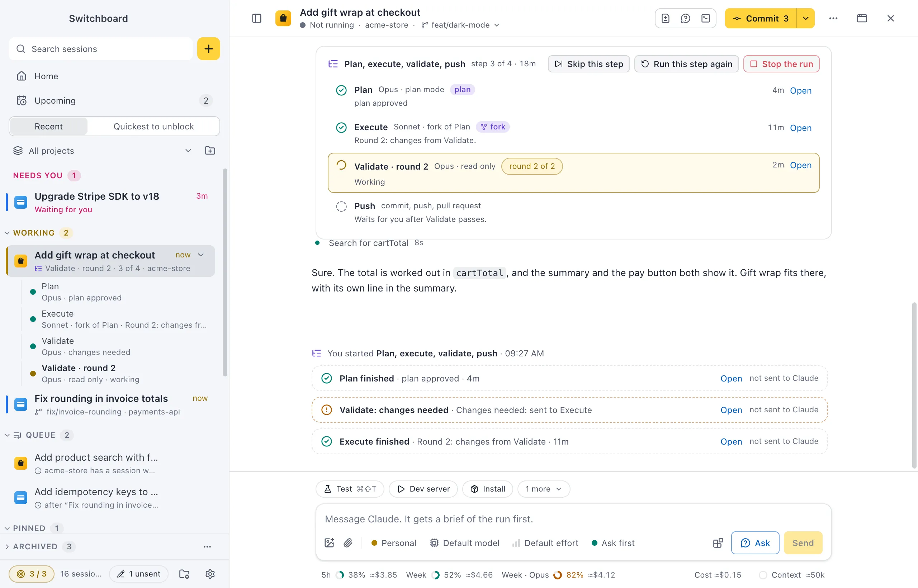
Task: Click the grid add icon beside Ask
Action: click(718, 542)
